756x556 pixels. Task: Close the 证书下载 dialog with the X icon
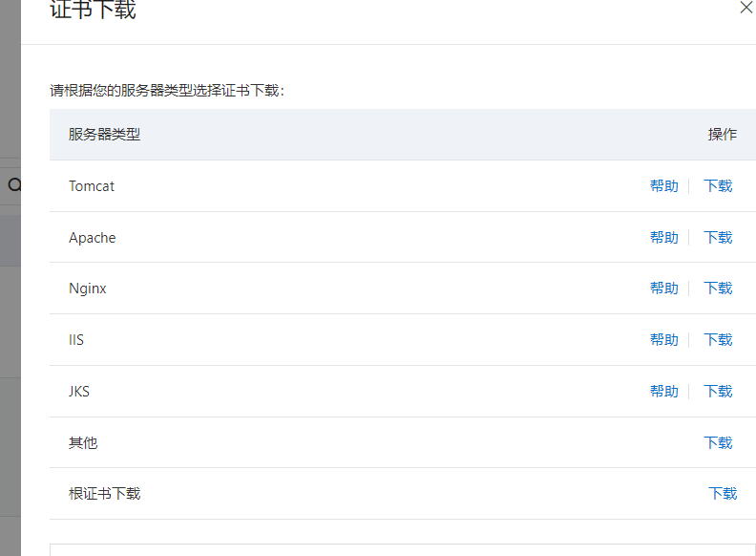pyautogui.click(x=746, y=8)
